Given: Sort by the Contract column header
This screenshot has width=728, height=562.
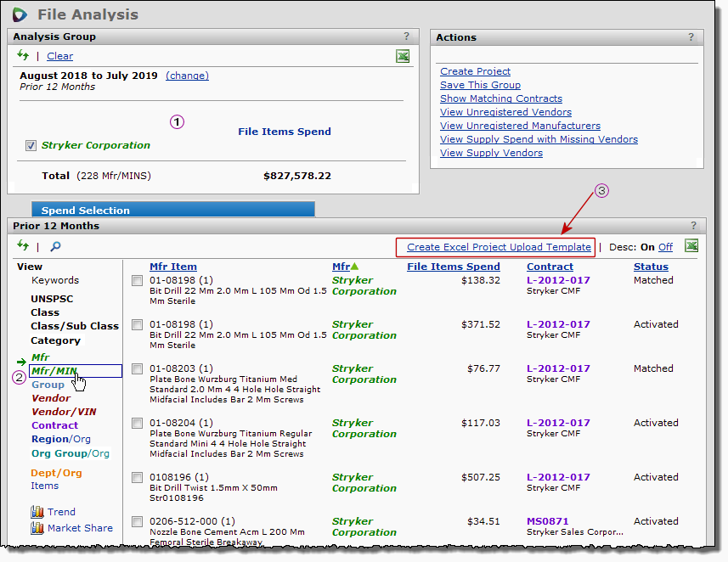Looking at the screenshot, I should pos(550,267).
